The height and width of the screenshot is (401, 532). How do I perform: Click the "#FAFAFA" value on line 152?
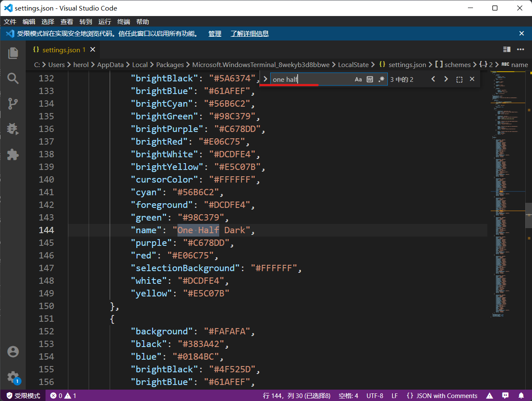coord(227,331)
